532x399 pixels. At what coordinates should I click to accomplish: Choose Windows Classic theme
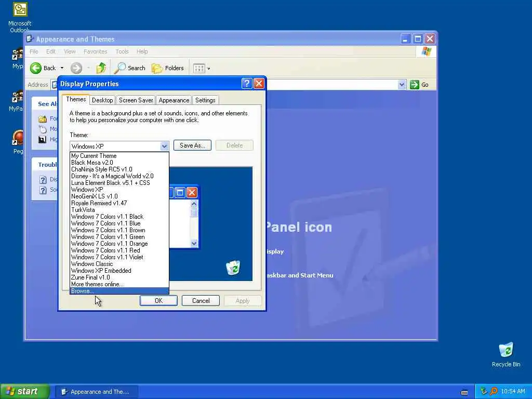(119, 264)
